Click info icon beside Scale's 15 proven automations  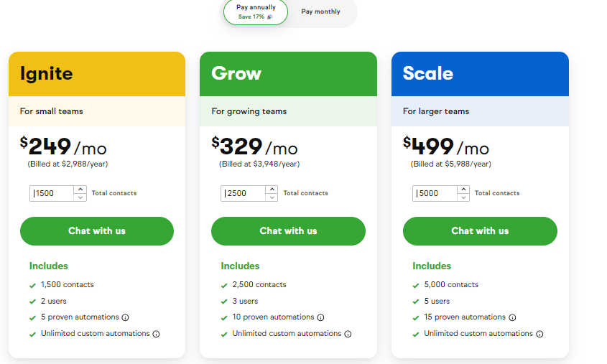pyautogui.click(x=512, y=317)
